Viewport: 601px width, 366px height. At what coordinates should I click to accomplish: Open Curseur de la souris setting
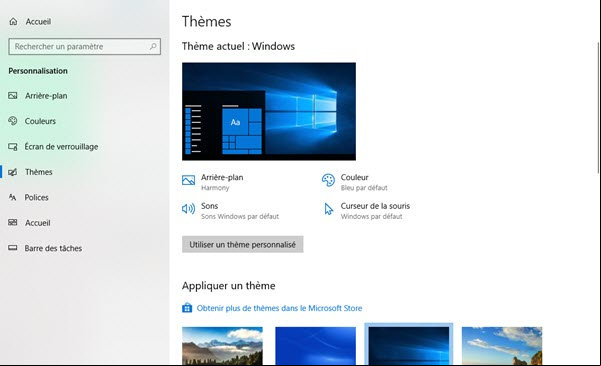[367, 211]
